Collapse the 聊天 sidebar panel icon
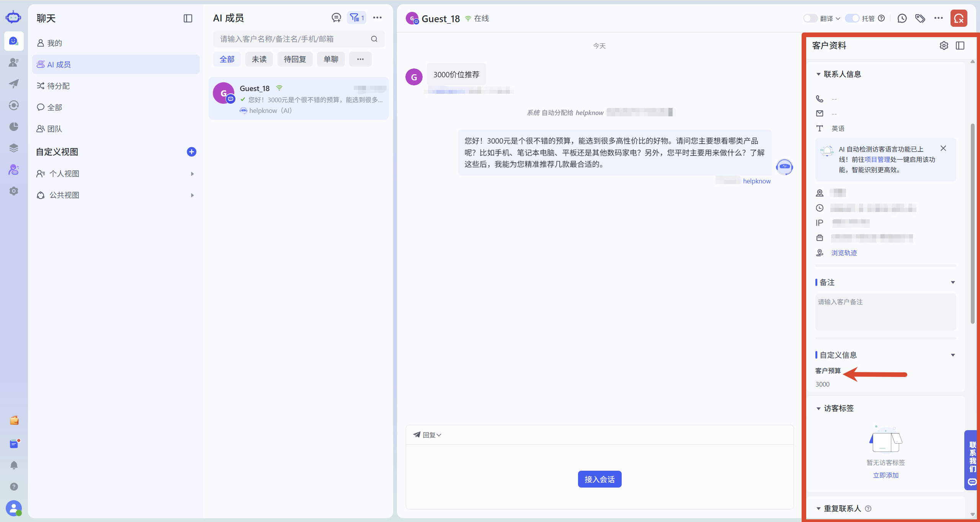980x522 pixels. pyautogui.click(x=188, y=18)
